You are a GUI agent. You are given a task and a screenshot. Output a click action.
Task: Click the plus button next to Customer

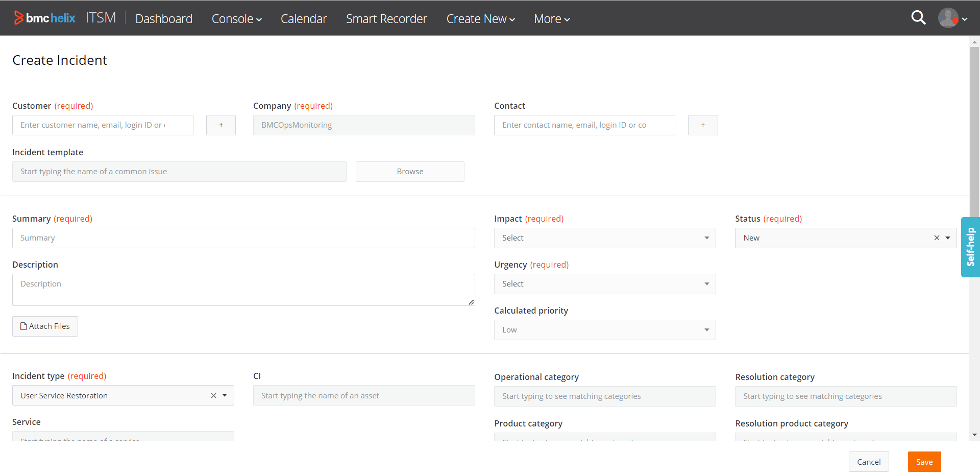220,125
